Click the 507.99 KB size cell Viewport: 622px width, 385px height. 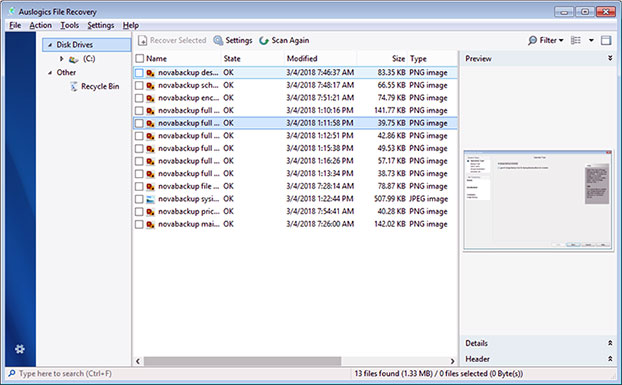tap(390, 199)
